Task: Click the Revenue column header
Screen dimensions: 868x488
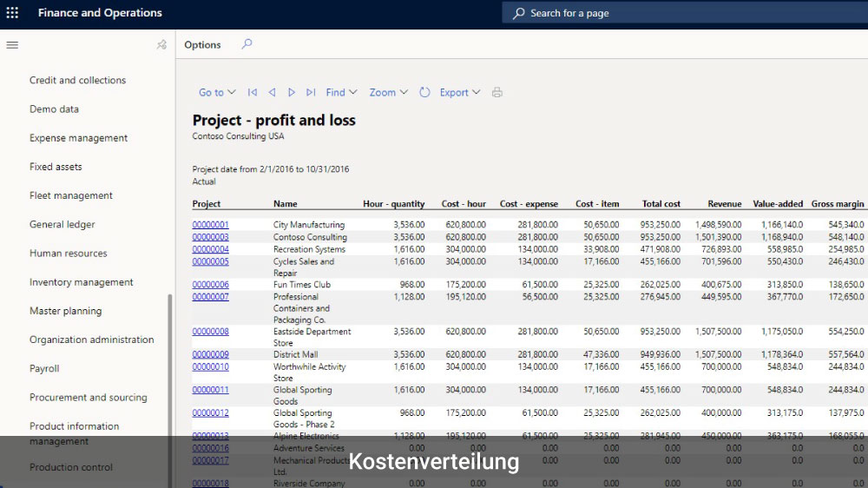Action: (x=725, y=204)
